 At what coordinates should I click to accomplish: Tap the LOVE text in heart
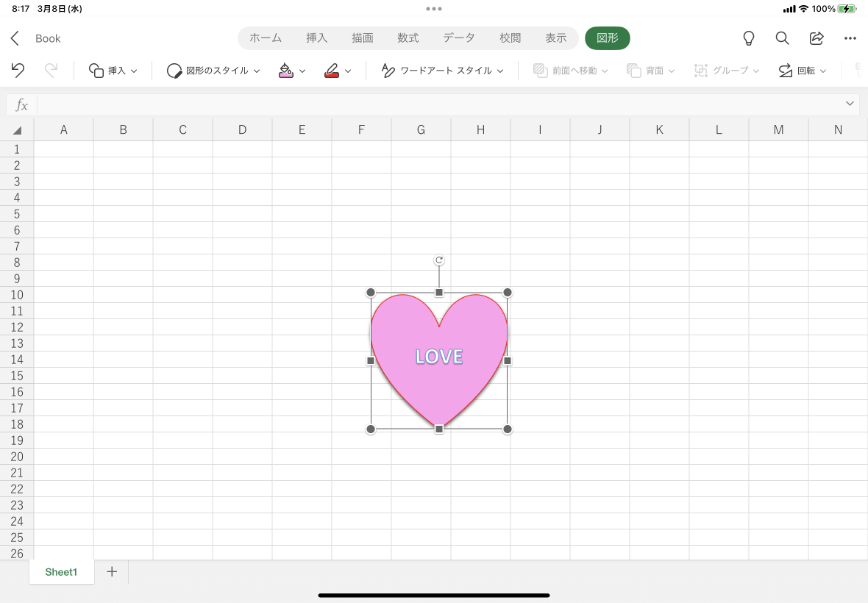pyautogui.click(x=439, y=357)
